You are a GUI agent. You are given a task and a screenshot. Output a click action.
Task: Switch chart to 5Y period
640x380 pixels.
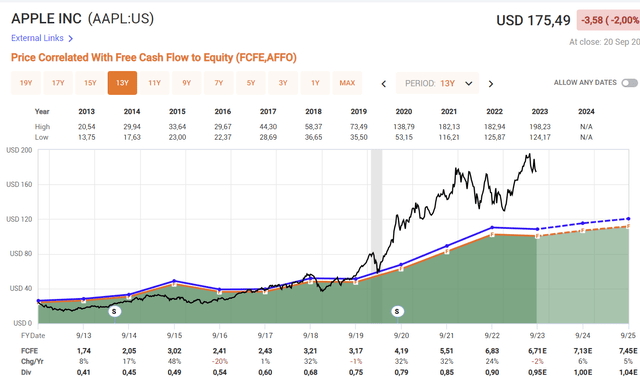pos(251,83)
